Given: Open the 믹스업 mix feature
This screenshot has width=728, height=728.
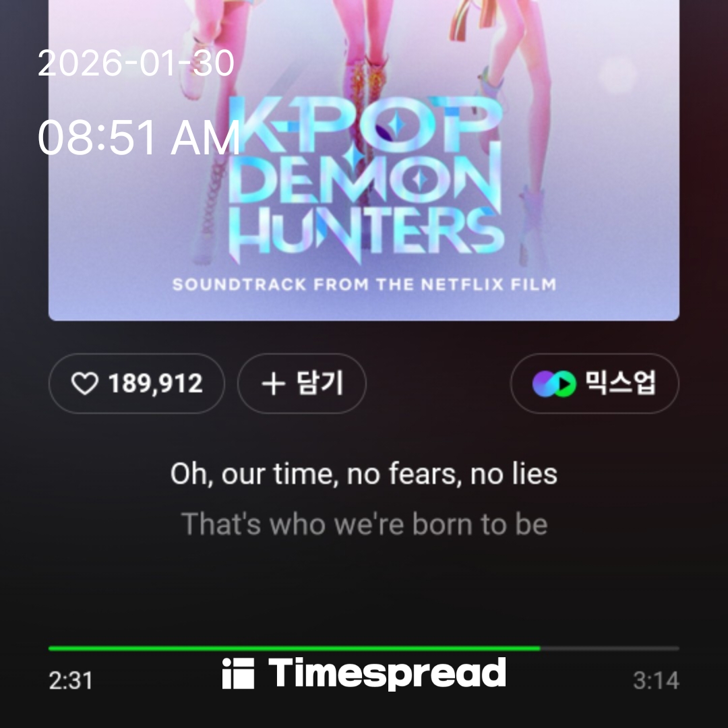Looking at the screenshot, I should click(595, 384).
